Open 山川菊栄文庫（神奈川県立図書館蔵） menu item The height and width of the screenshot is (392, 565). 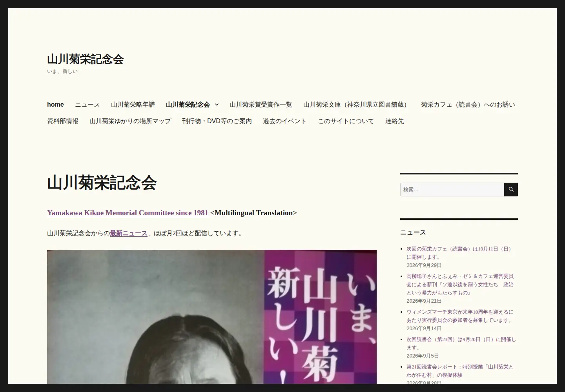(x=357, y=105)
